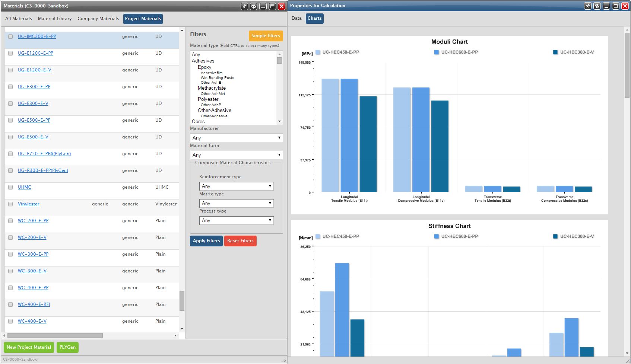
Task: Choose 'Polyester' in the Material type list
Action: (x=208, y=99)
